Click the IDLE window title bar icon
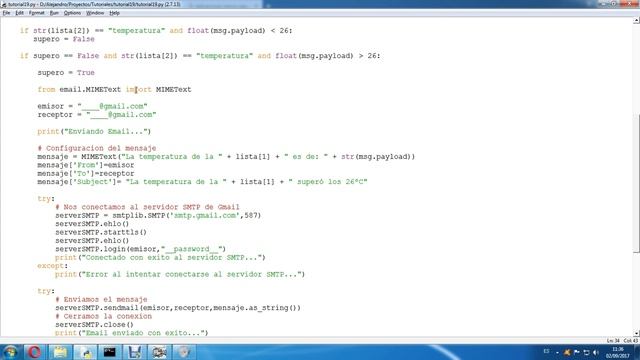This screenshot has width=640, height=360. click(x=4, y=4)
